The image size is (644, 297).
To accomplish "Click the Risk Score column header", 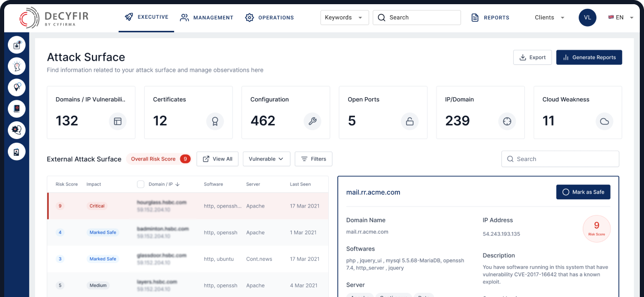I will click(x=67, y=184).
